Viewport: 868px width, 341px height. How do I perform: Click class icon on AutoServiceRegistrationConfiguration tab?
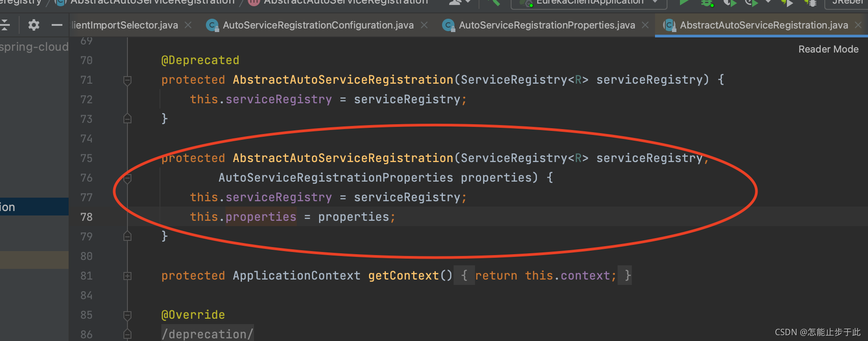click(213, 25)
